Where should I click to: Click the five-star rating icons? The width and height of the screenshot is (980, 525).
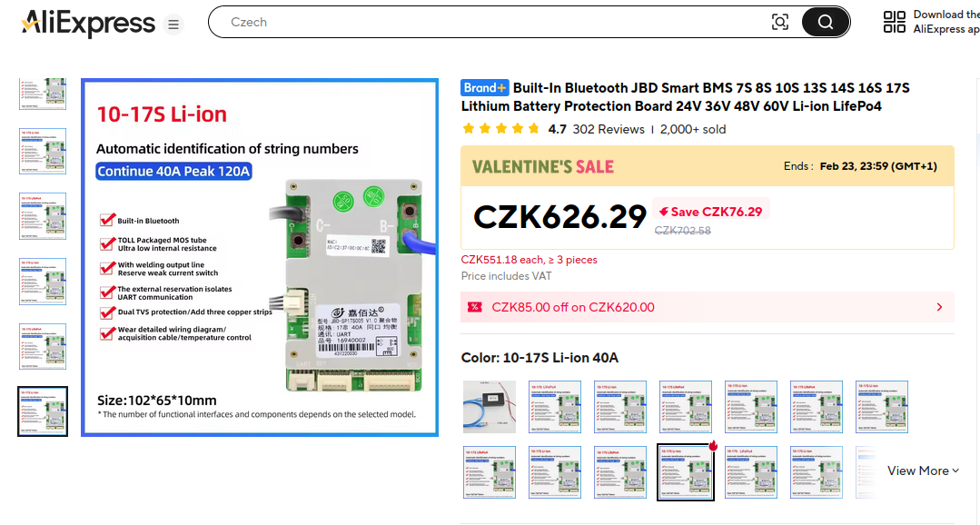(x=500, y=129)
